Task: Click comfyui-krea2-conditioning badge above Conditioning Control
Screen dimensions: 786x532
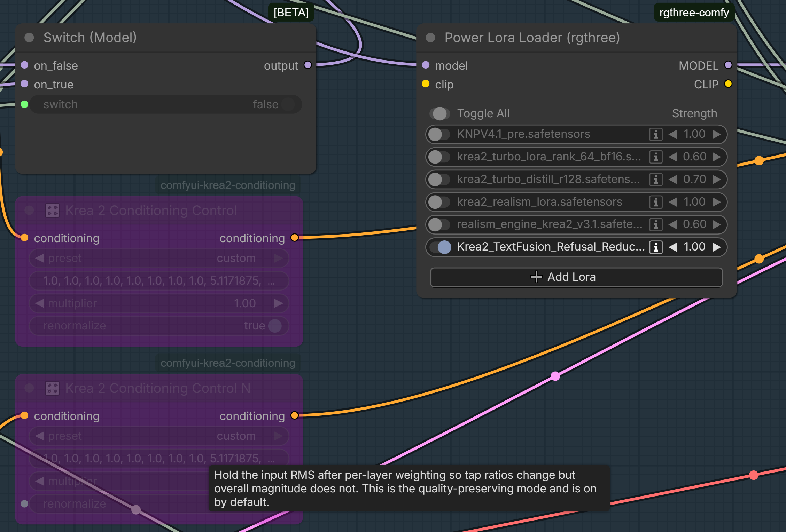Action: [x=228, y=185]
